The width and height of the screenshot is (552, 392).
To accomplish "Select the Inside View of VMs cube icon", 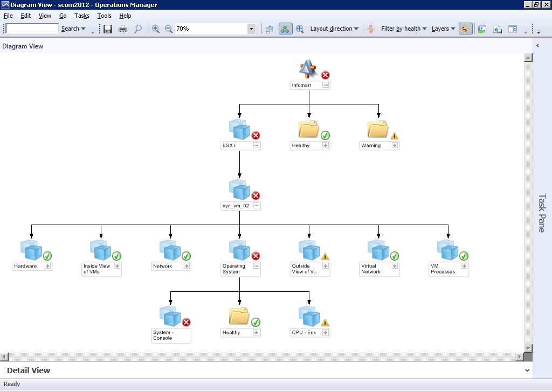I will 101,250.
